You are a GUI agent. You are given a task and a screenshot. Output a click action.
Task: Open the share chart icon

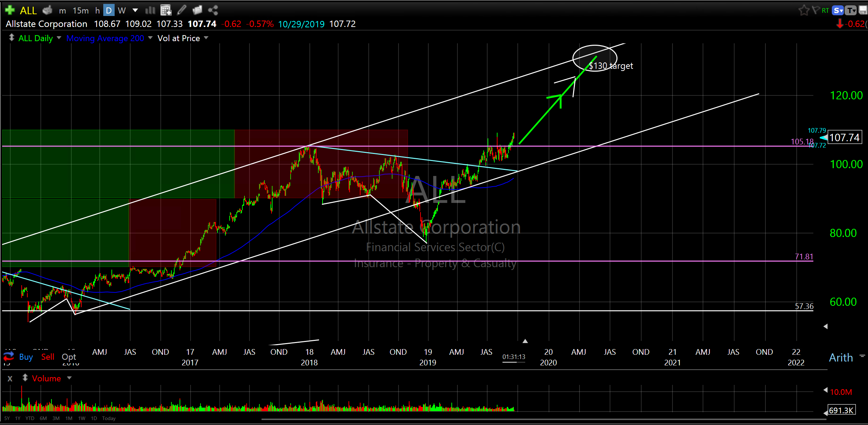[213, 10]
